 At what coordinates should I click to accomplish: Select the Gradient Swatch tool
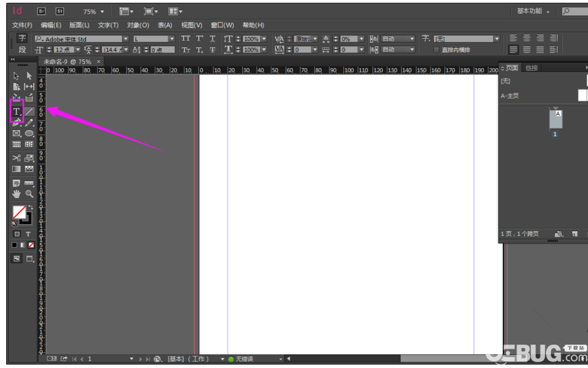click(x=16, y=169)
